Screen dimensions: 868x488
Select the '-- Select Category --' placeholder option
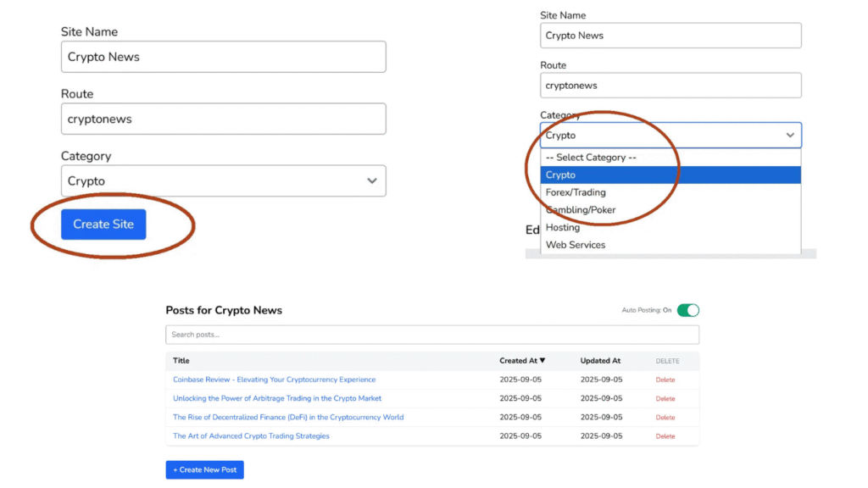(591, 158)
